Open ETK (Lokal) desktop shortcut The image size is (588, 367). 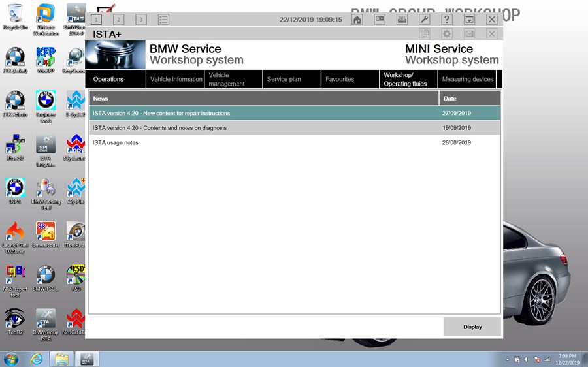[x=15, y=60]
